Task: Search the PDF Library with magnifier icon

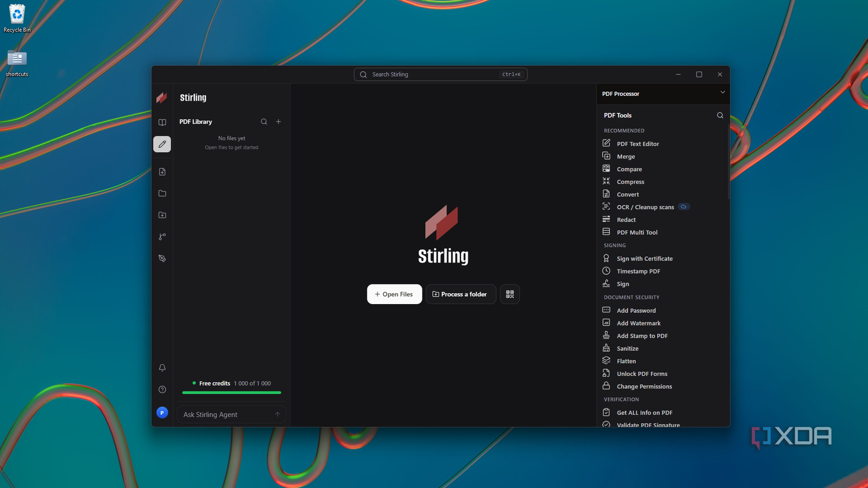Action: 264,121
